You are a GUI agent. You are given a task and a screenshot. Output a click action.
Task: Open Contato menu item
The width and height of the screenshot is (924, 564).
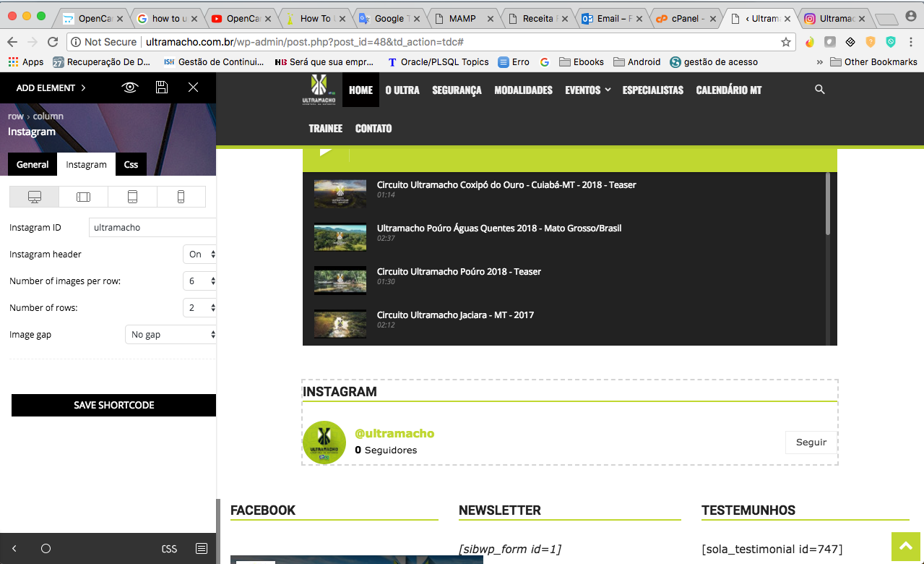(374, 128)
